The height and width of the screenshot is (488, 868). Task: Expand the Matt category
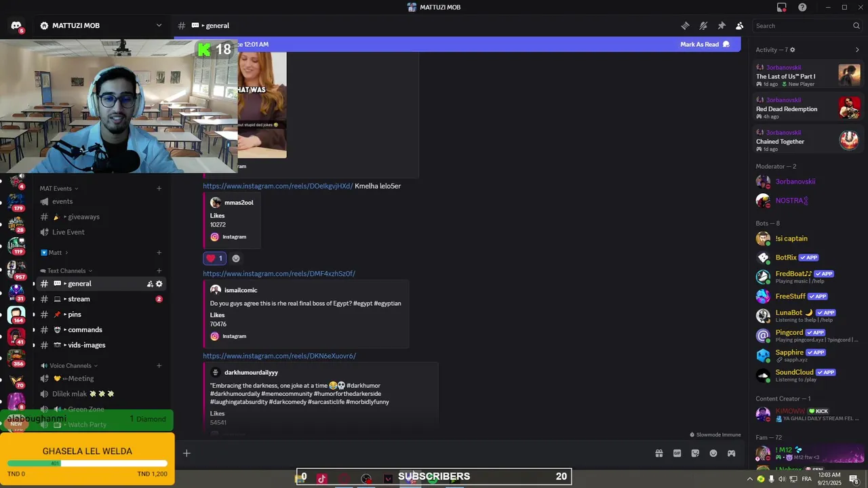pyautogui.click(x=54, y=253)
